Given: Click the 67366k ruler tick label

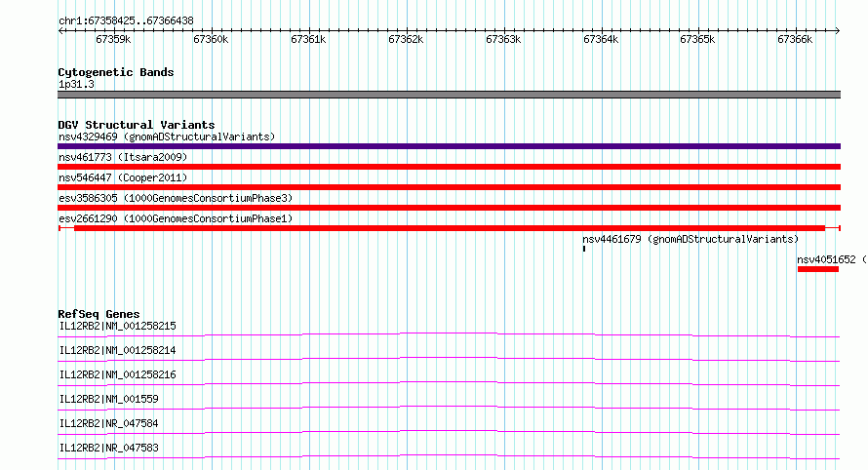Looking at the screenshot, I should click(x=795, y=39).
